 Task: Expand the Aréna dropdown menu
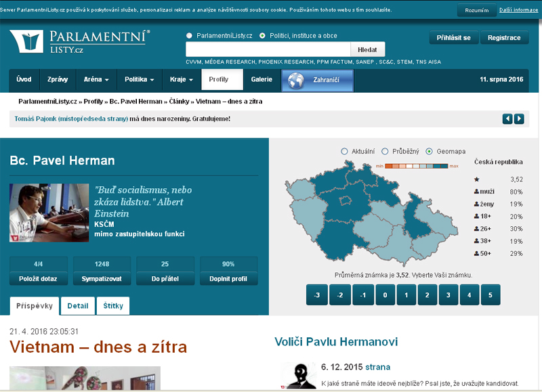point(96,80)
